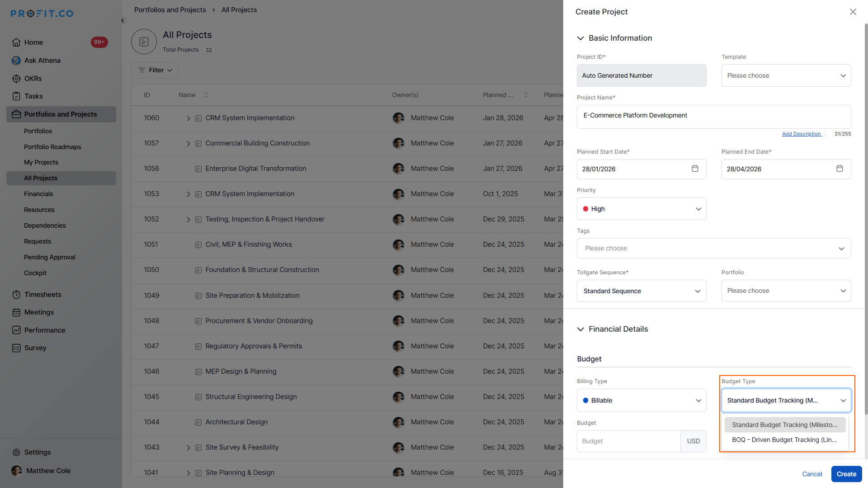The image size is (868, 488).
Task: Open Meetings calendar icon in sidebar
Action: [x=16, y=312]
